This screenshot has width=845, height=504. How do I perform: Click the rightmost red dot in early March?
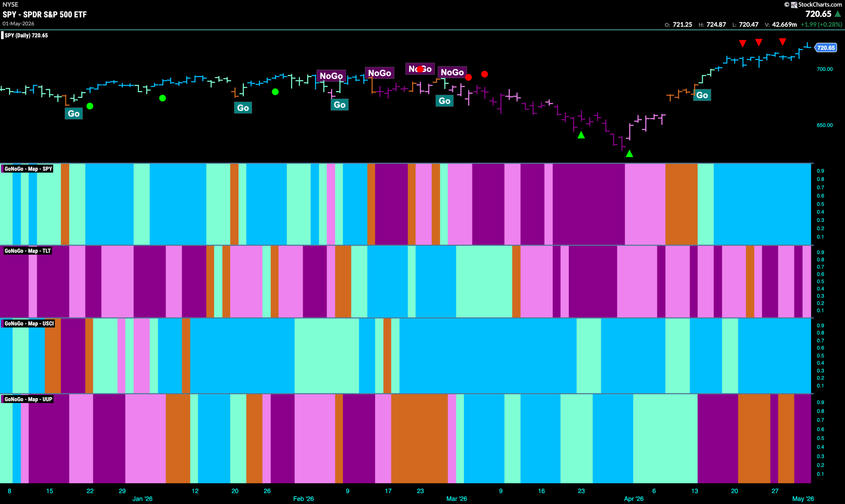(485, 74)
